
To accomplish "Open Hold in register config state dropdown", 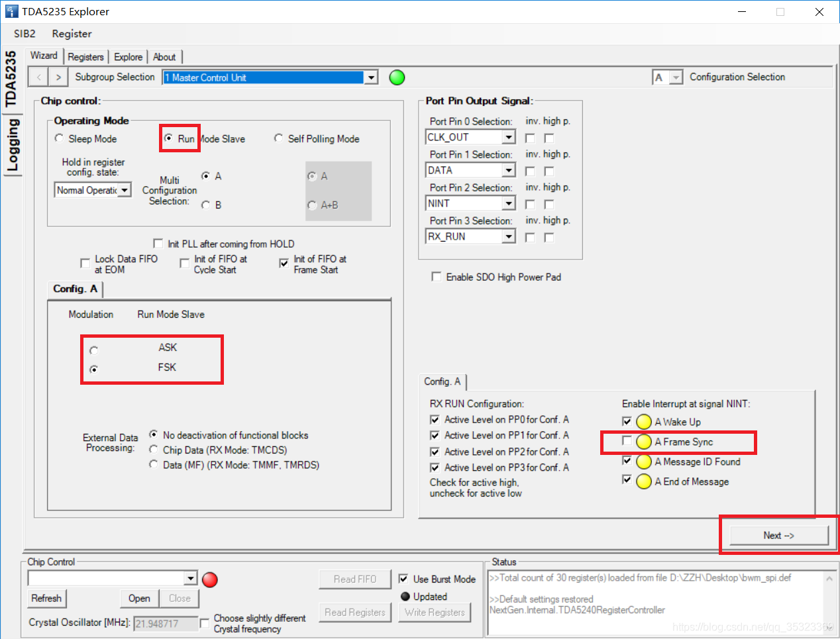I will [125, 190].
